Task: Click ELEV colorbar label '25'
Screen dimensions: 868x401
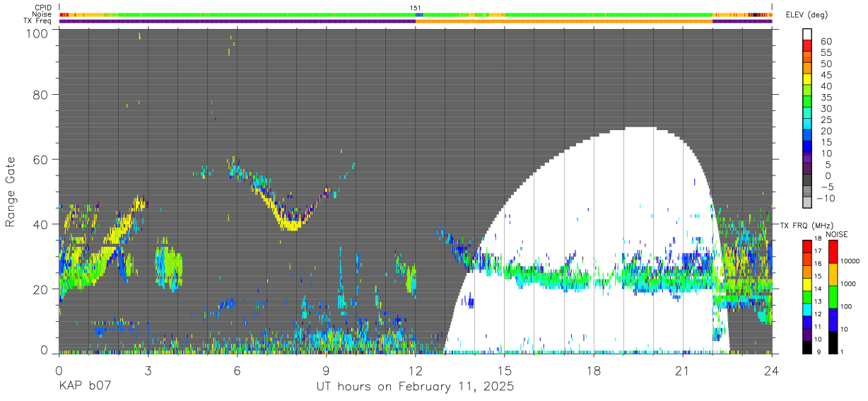Action: pos(826,120)
